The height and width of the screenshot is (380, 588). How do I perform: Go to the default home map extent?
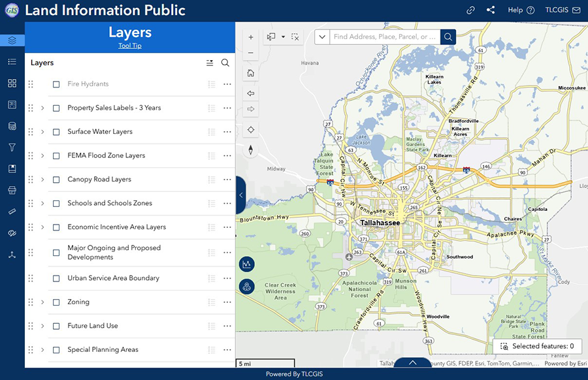click(251, 73)
